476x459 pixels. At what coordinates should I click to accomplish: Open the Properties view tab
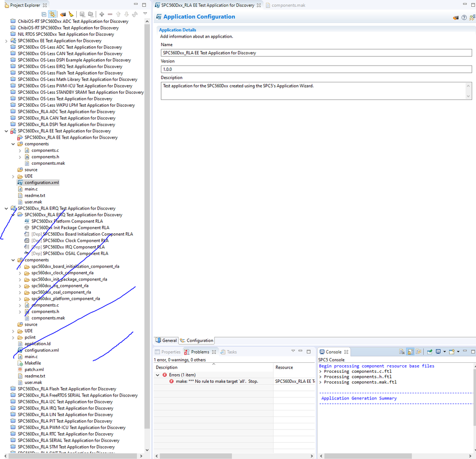168,352
